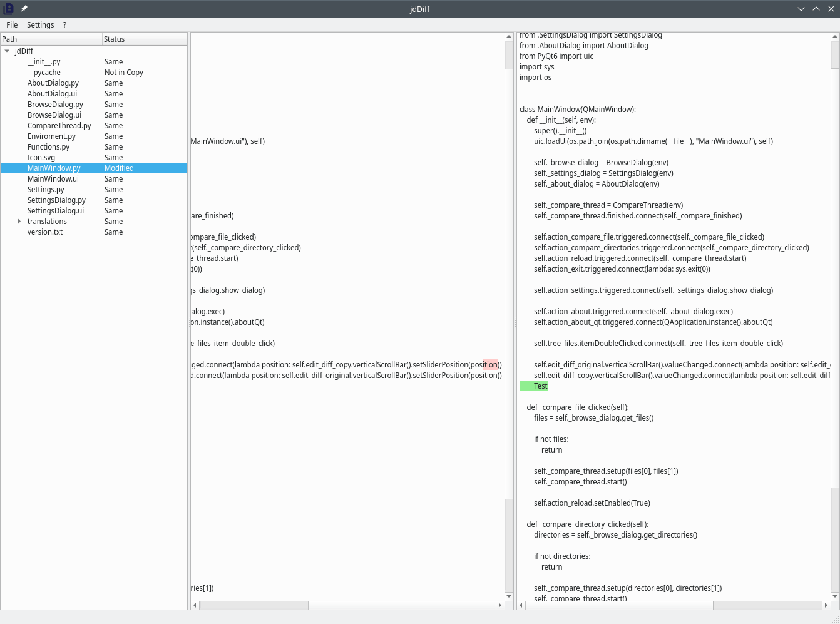The height and width of the screenshot is (624, 840).
Task: Sort by the Path column header
Action: click(51, 39)
